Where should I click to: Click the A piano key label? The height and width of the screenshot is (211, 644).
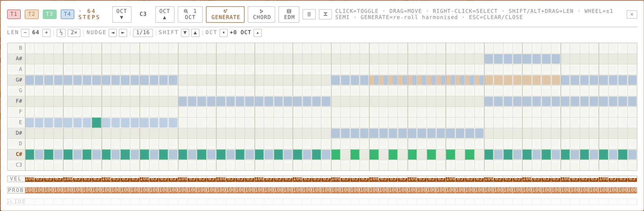[16, 69]
